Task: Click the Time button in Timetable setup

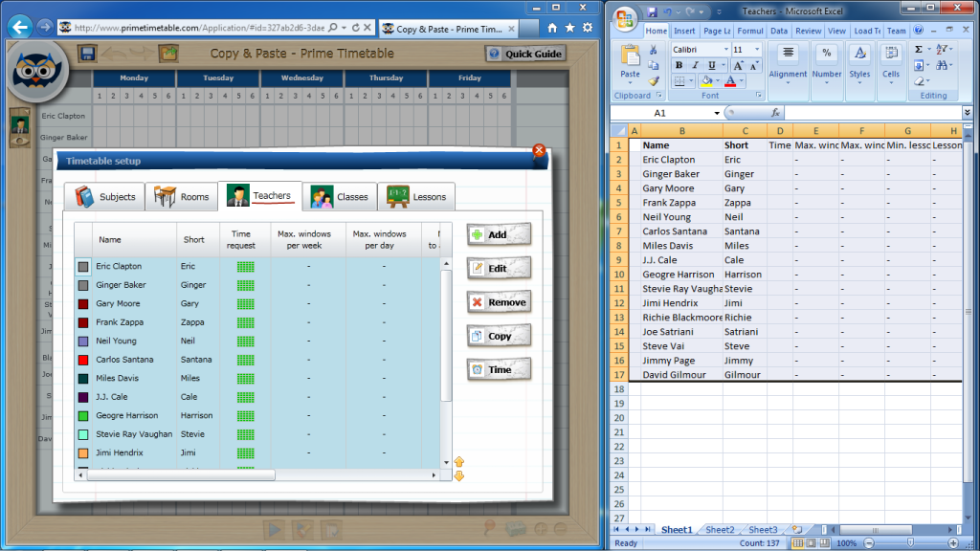Action: tap(499, 370)
